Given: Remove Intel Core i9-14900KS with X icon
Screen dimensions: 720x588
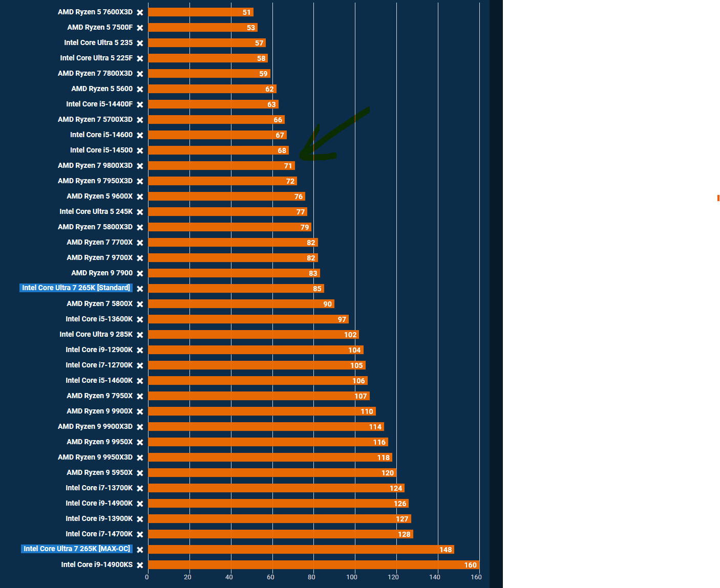Looking at the screenshot, I should pyautogui.click(x=140, y=565).
